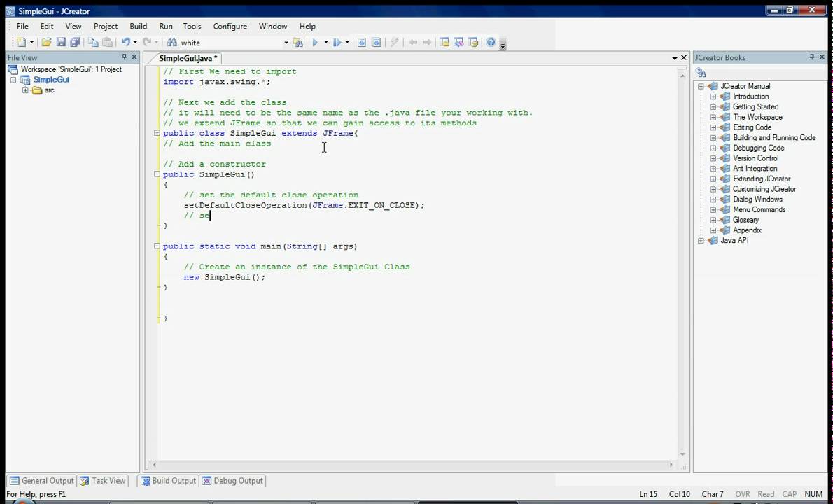Viewport: 833px width, 504px height.
Task: Open the editor document list dropdown arrow
Action: 675,58
